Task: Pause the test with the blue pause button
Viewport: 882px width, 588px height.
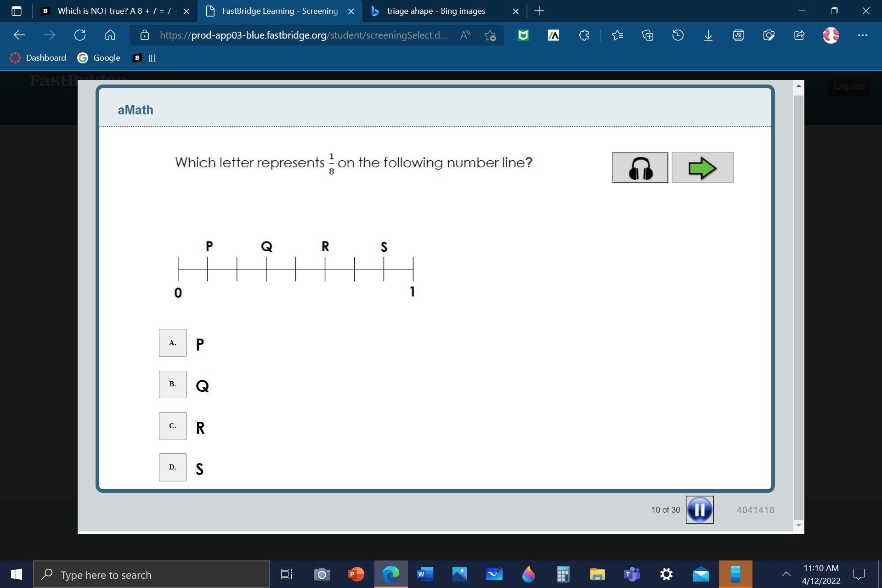Action: (699, 509)
